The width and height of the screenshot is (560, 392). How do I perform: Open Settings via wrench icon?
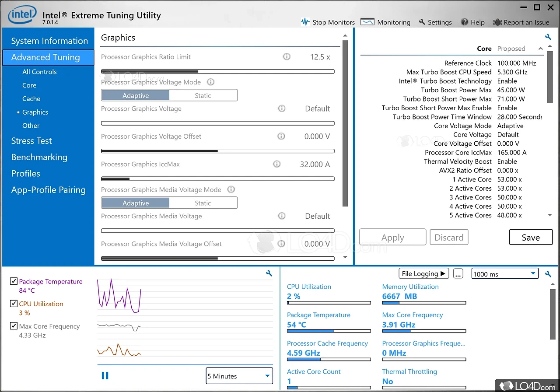pyautogui.click(x=422, y=22)
